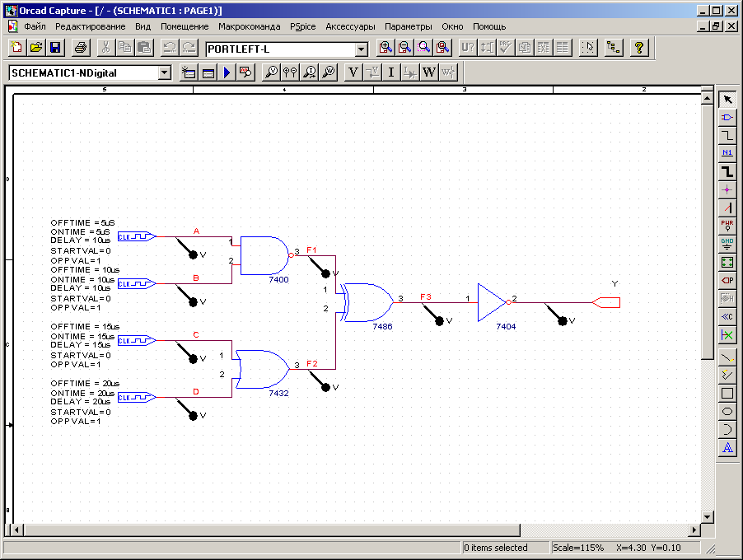Choose the Place Ground GND tool
This screenshot has width=743, height=560.
(727, 244)
